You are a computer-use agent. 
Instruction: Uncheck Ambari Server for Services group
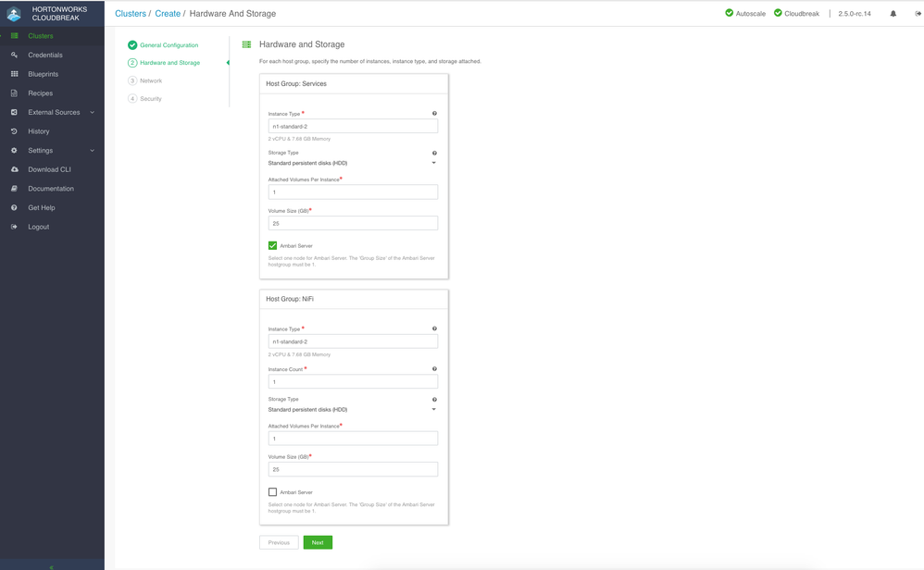(x=273, y=246)
